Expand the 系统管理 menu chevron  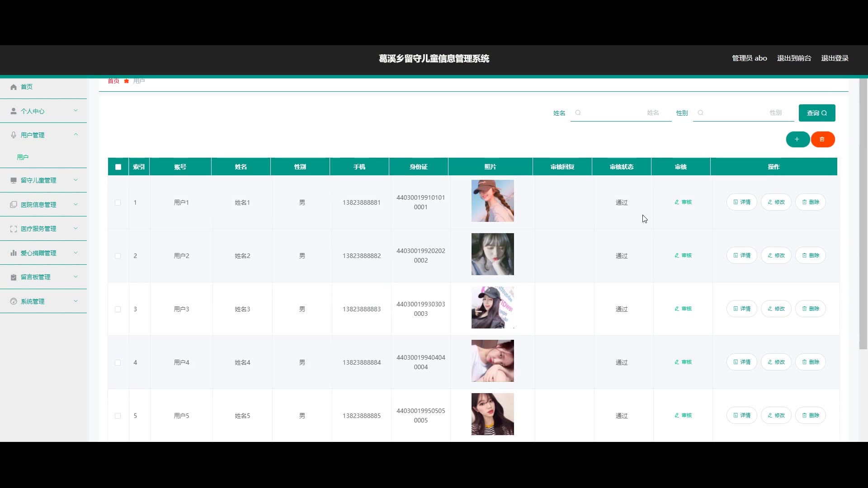click(x=75, y=301)
